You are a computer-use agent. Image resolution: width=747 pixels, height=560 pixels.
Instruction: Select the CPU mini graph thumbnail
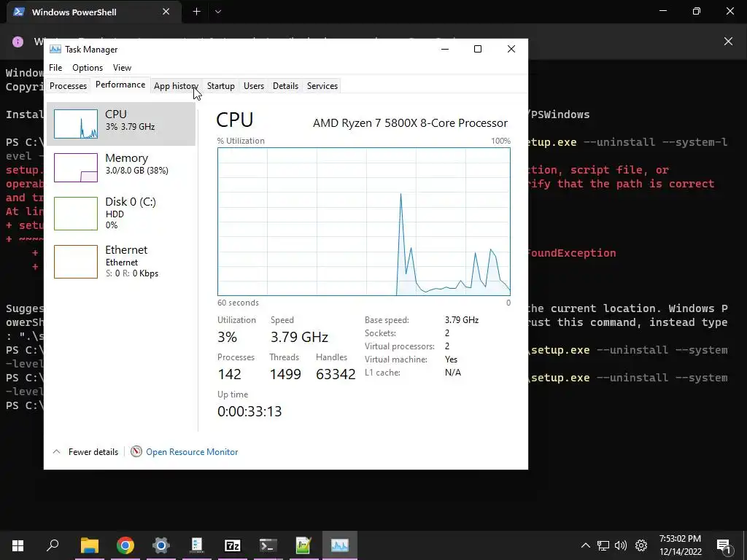tap(76, 124)
